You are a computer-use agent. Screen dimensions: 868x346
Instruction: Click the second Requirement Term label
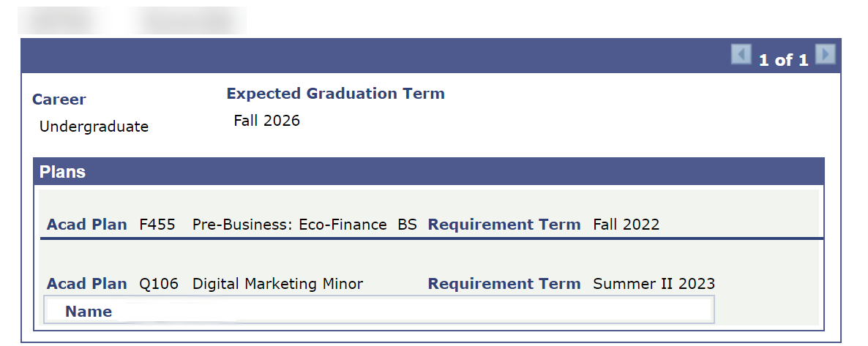[504, 284]
